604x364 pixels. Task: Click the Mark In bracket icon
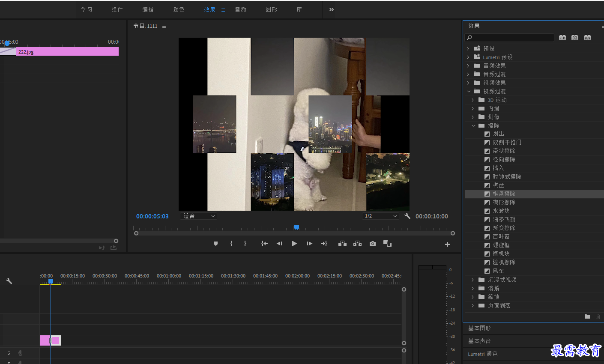coord(231,244)
